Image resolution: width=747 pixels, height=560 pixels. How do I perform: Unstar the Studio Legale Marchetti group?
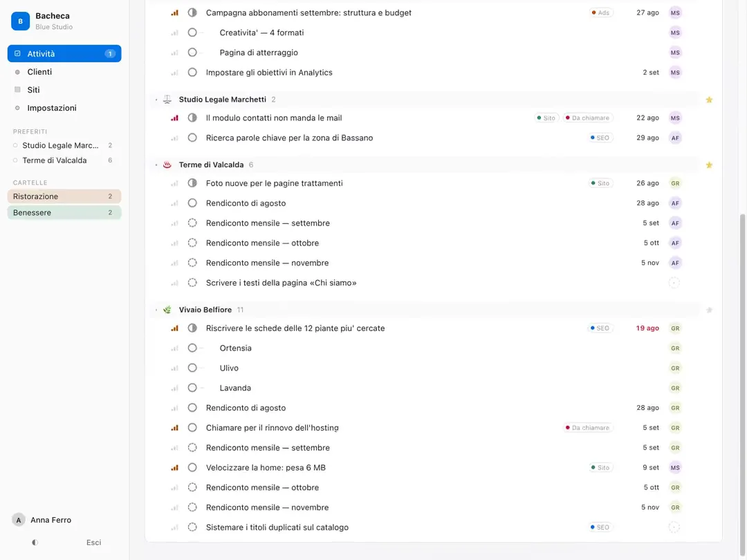[x=709, y=100]
